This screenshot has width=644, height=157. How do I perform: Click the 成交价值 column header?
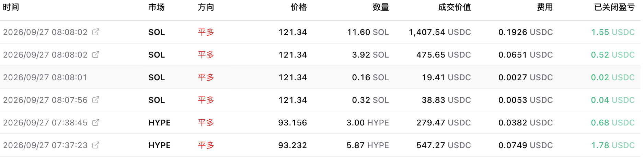(x=455, y=7)
